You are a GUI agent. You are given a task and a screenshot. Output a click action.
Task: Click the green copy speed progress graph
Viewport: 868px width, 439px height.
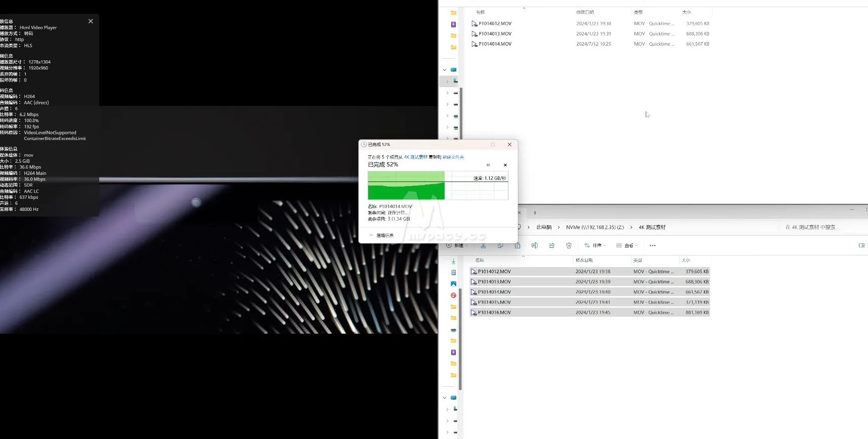coord(438,186)
